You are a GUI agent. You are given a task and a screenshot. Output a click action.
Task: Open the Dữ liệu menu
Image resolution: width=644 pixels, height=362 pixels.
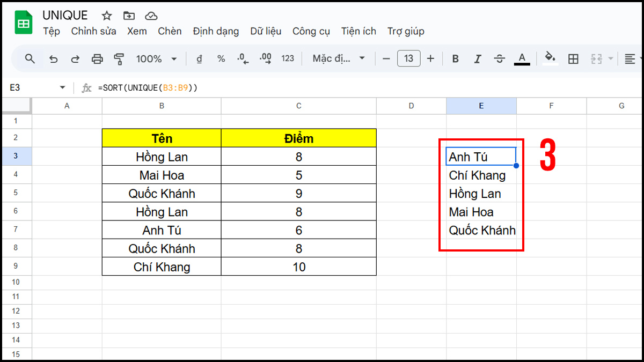point(266,31)
